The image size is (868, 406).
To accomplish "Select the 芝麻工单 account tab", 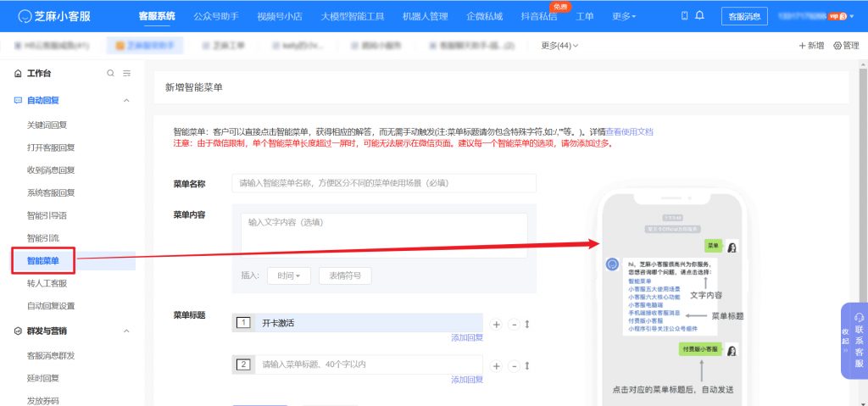I will 224,46.
